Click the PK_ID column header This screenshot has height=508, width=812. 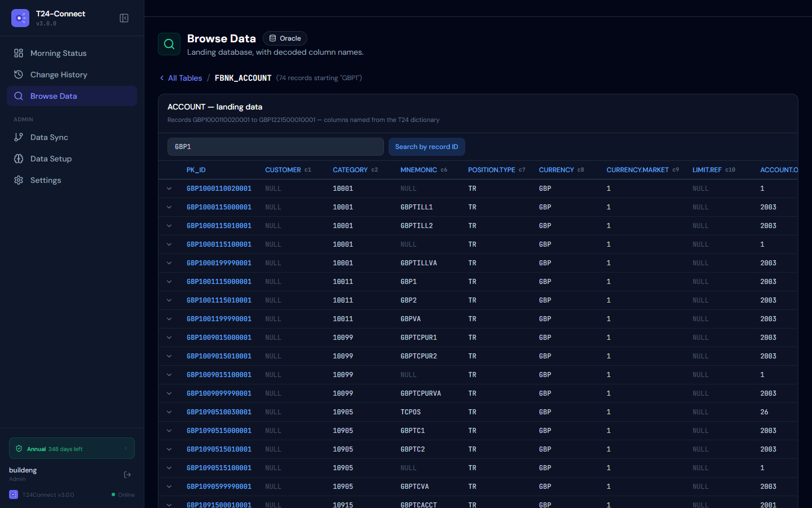point(196,170)
